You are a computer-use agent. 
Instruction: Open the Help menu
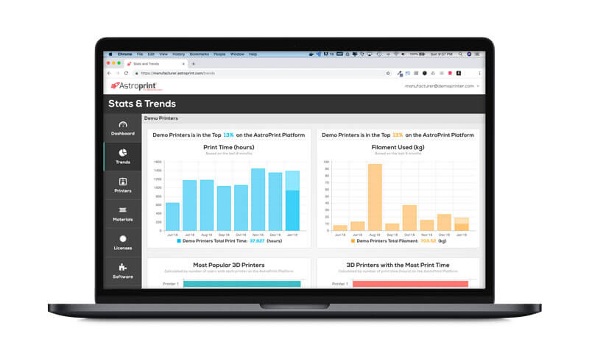point(253,54)
